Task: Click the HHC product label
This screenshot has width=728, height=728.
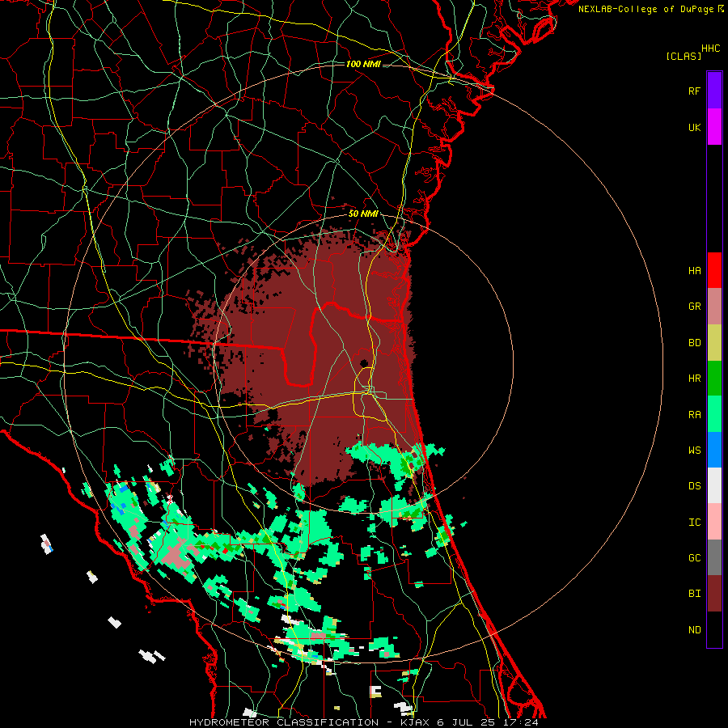Action: point(711,49)
